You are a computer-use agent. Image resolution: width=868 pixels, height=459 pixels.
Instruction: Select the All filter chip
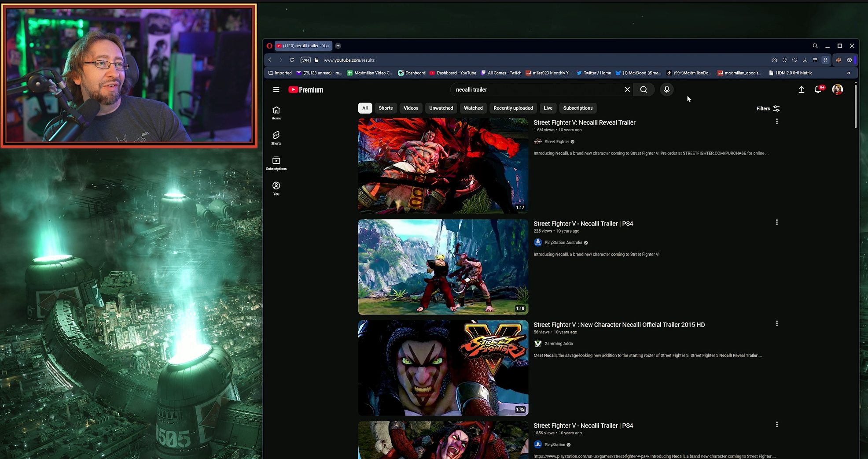click(x=365, y=108)
